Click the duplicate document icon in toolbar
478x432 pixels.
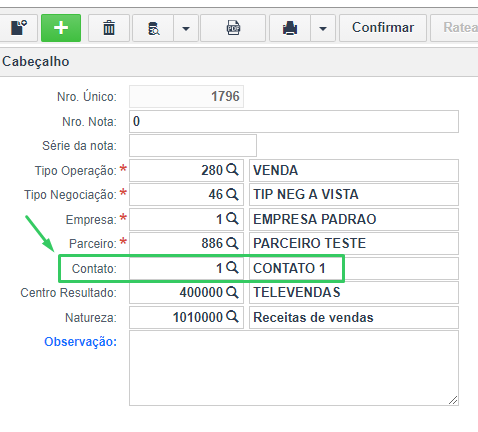point(18,28)
